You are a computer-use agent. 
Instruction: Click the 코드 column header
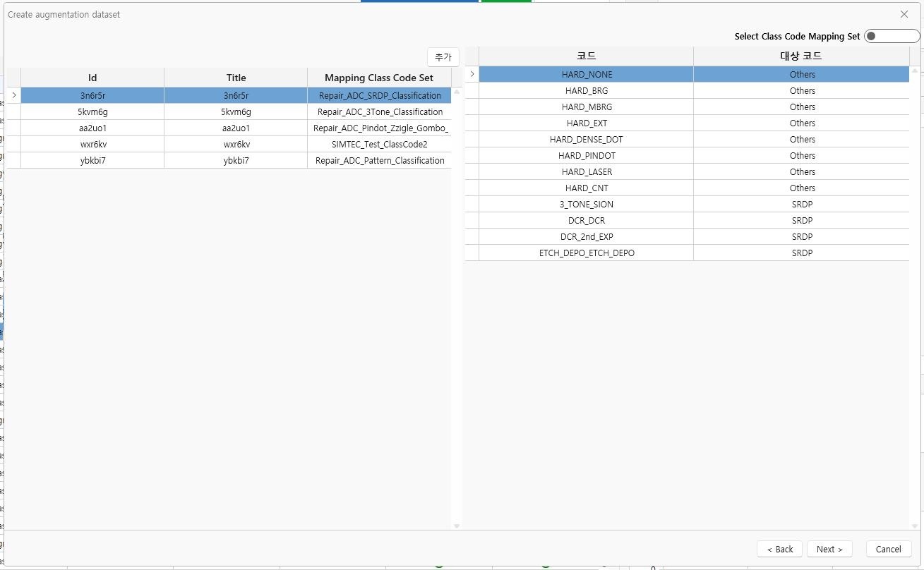point(586,56)
